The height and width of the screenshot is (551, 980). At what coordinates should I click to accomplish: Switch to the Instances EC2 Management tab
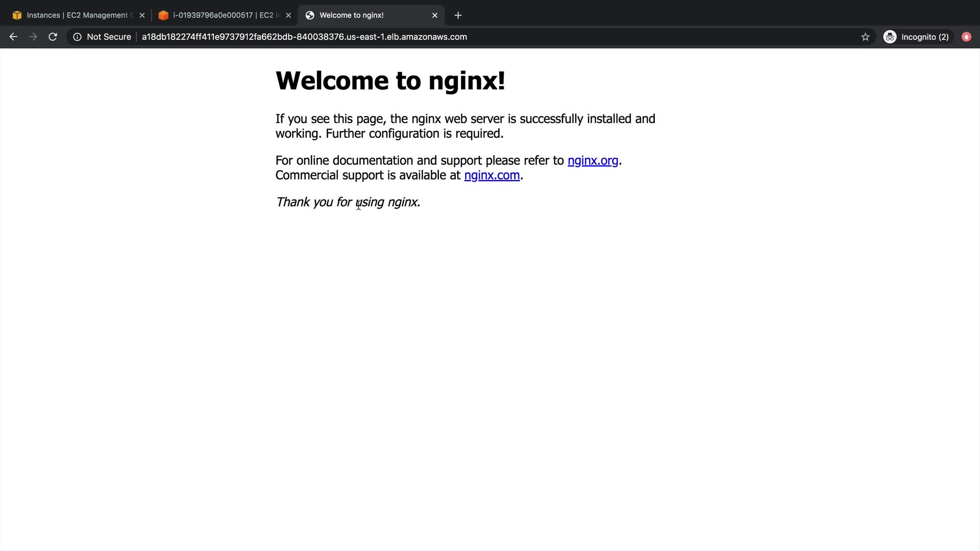click(x=77, y=15)
